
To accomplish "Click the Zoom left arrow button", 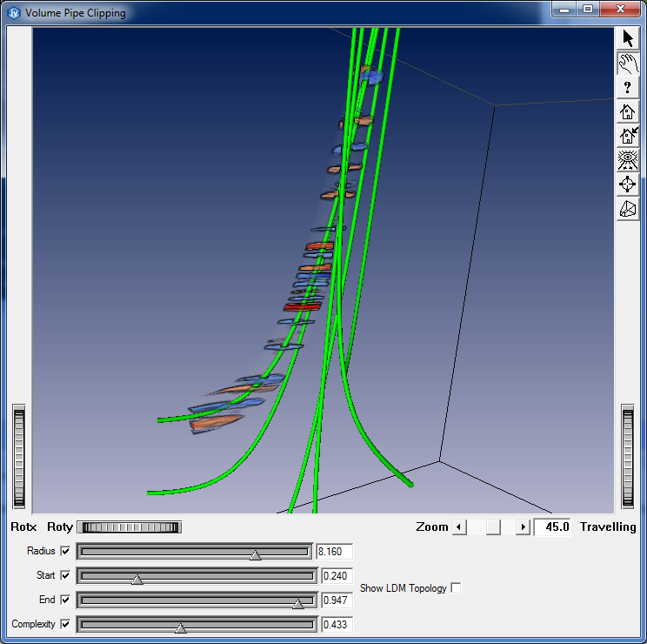I will 460,527.
